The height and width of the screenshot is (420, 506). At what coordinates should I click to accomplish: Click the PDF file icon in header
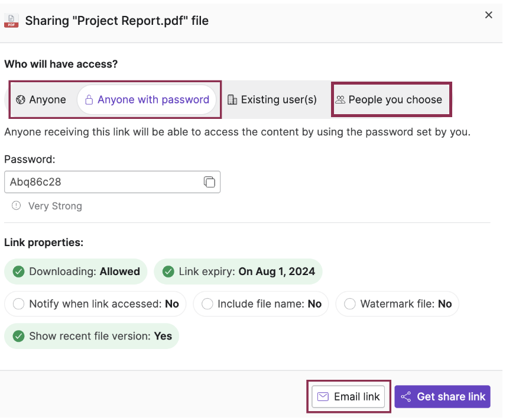[x=11, y=21]
